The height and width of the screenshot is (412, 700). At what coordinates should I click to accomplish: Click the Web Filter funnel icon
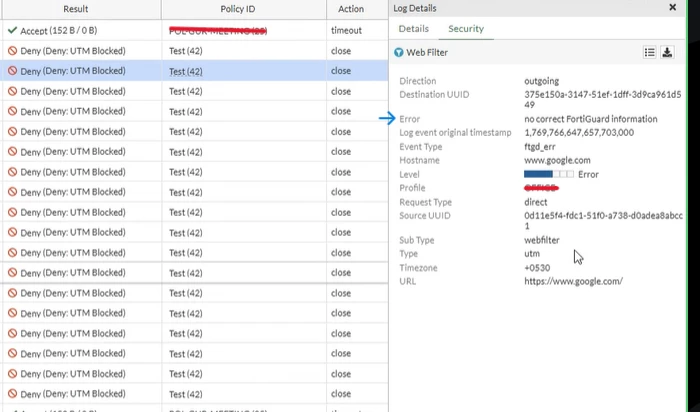click(x=399, y=53)
